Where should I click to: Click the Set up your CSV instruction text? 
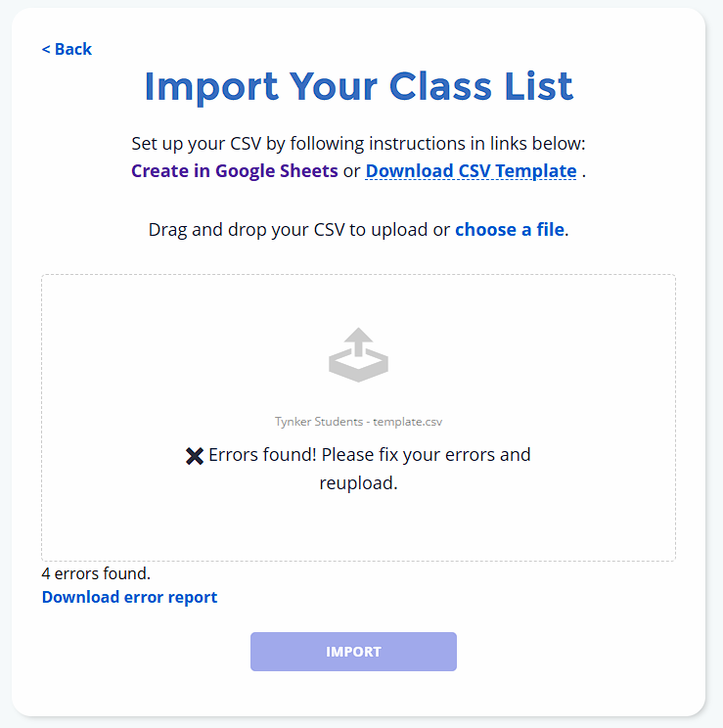358,144
